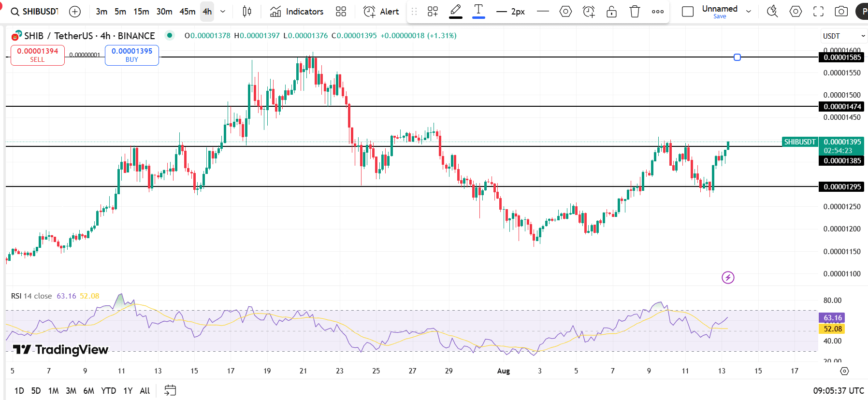Click the trash icon to remove drawing
Viewport: 868px width, 400px height.
tap(635, 12)
